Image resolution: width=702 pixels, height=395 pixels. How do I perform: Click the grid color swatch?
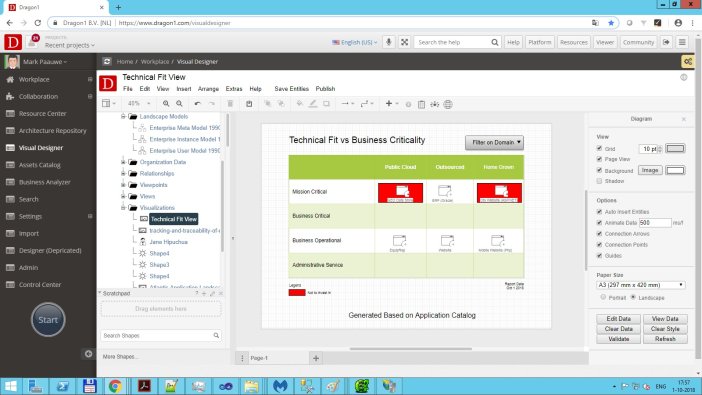coord(675,149)
